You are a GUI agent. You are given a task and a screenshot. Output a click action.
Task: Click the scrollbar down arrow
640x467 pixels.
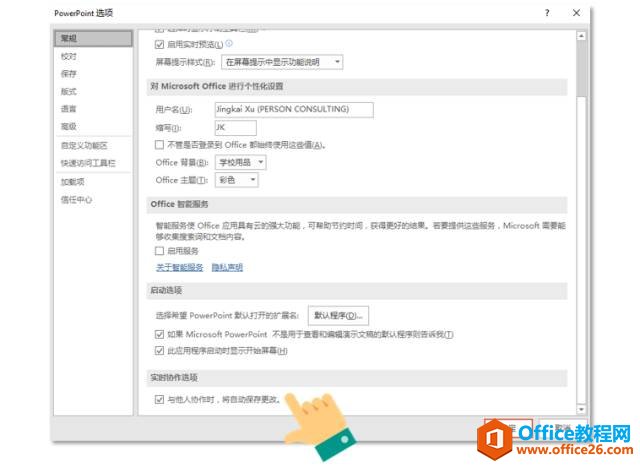581,409
